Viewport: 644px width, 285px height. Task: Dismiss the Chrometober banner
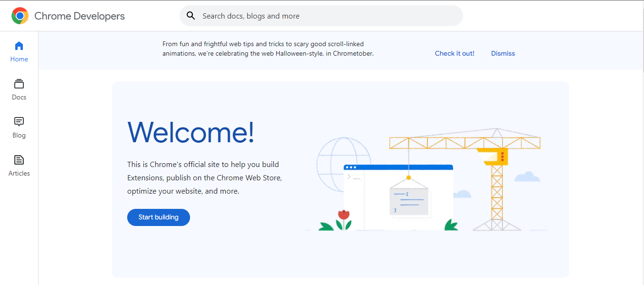click(x=503, y=53)
